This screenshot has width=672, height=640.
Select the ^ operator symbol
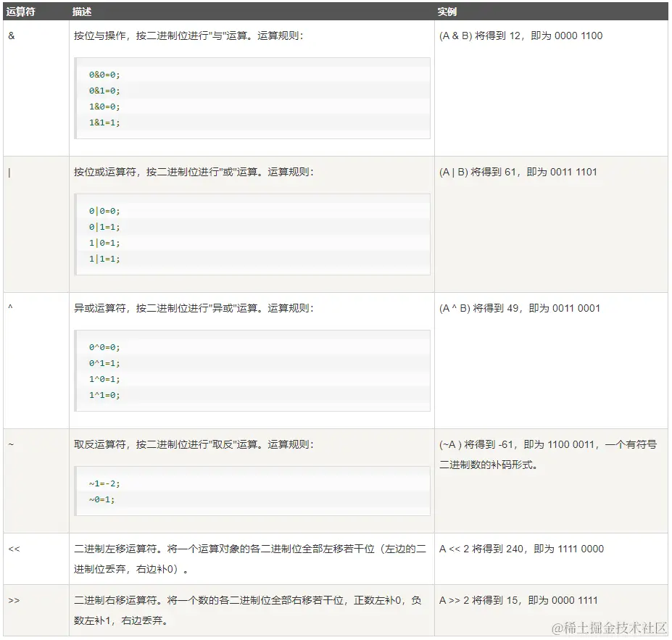tap(9, 307)
